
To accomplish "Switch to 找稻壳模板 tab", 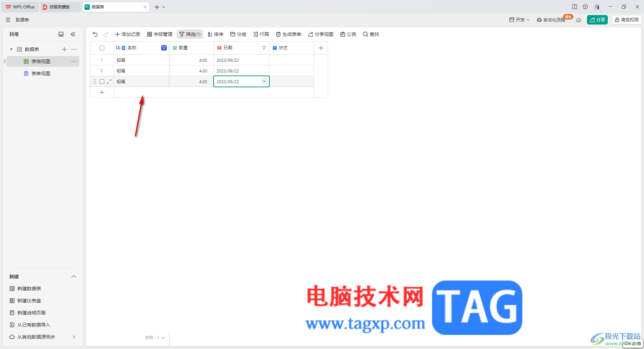I will coord(60,7).
